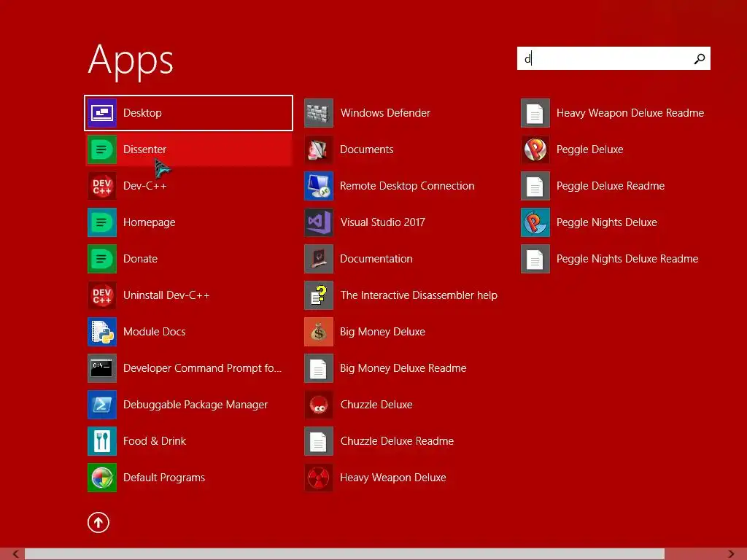Viewport: 747px width, 560px height.
Task: Select 'Debuggable Package Manager' label
Action: coord(196,405)
